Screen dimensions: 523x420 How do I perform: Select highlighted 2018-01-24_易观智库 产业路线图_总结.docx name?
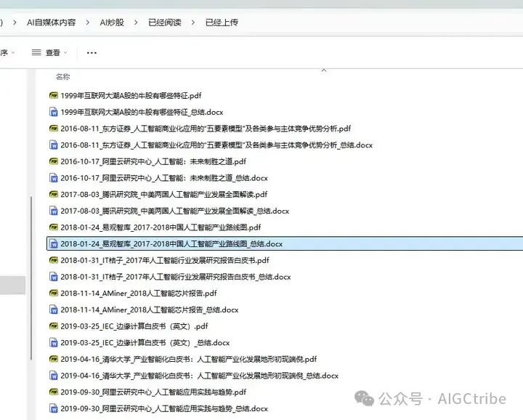pos(171,244)
